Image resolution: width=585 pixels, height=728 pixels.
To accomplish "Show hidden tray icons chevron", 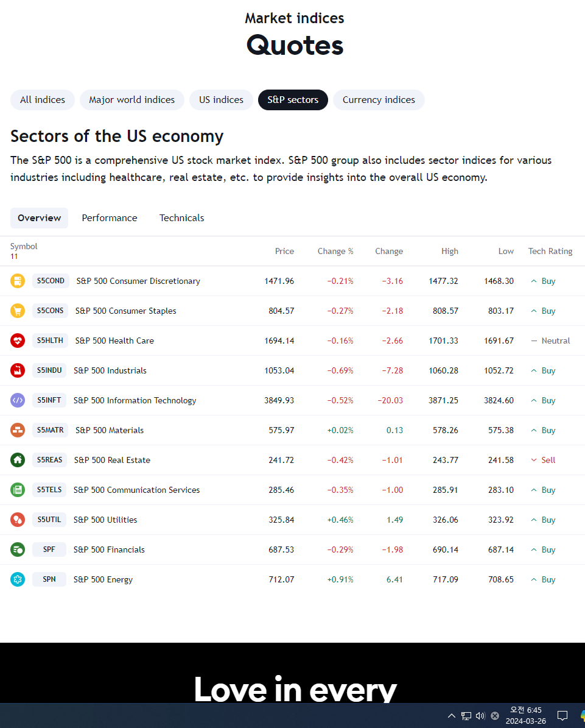I will pos(452,715).
